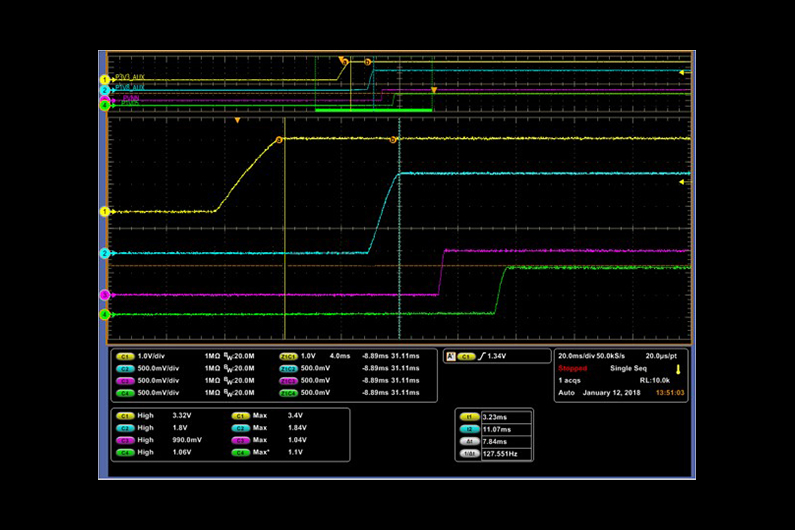Click the rising edge trigger slope icon
This screenshot has width=795, height=530.
click(x=481, y=357)
